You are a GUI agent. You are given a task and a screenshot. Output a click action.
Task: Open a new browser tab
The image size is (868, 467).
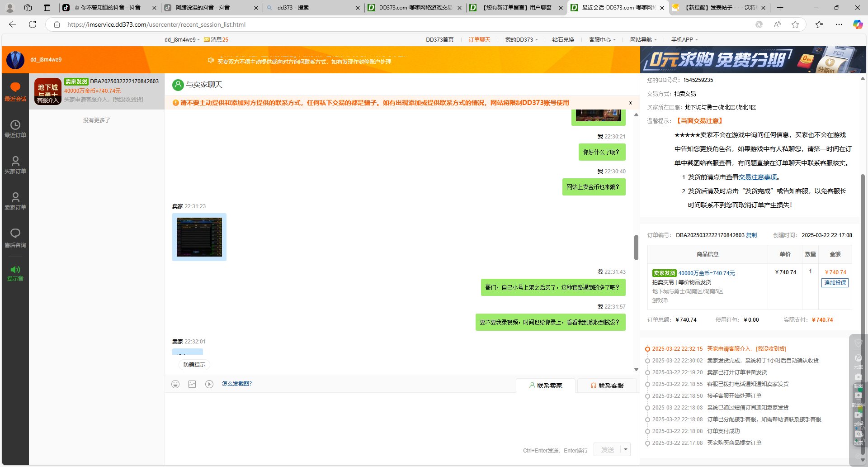780,8
